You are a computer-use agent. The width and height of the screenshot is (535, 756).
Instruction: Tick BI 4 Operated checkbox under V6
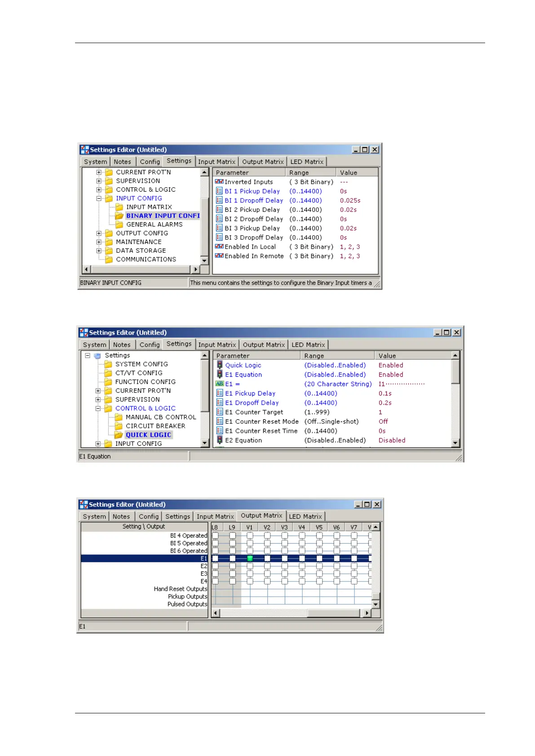(x=337, y=536)
